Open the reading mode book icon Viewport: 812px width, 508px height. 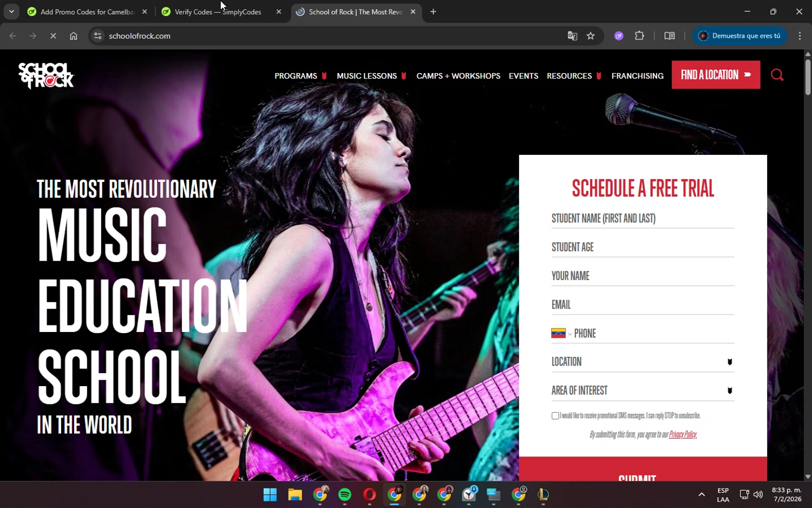point(670,36)
